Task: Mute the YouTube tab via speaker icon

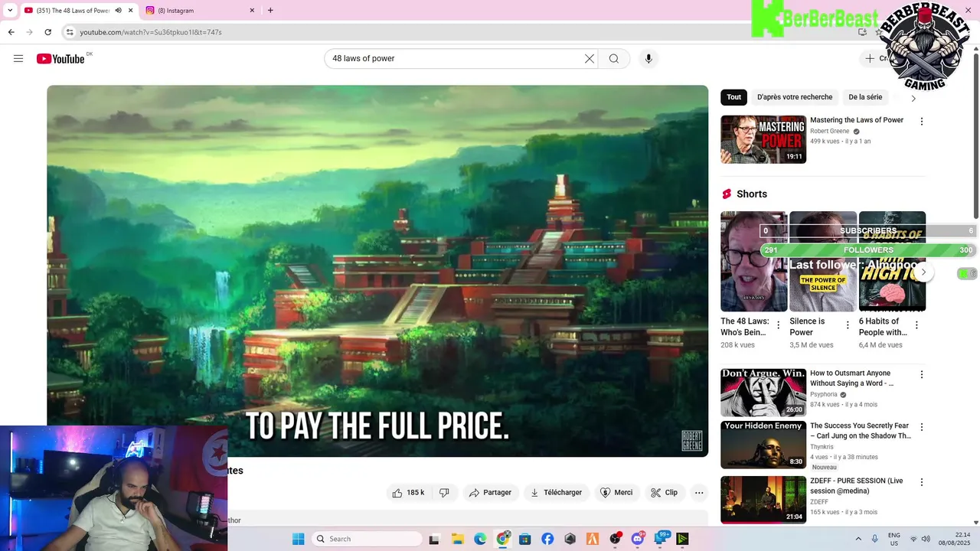Action: point(118,11)
